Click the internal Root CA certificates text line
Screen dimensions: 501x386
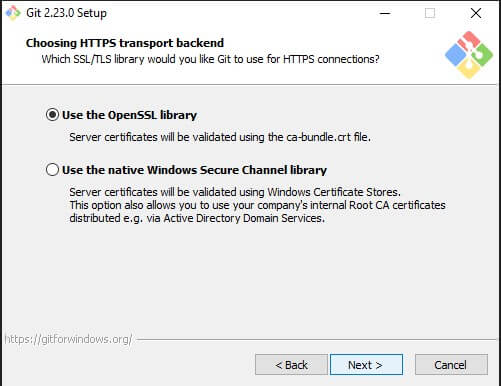click(x=257, y=205)
